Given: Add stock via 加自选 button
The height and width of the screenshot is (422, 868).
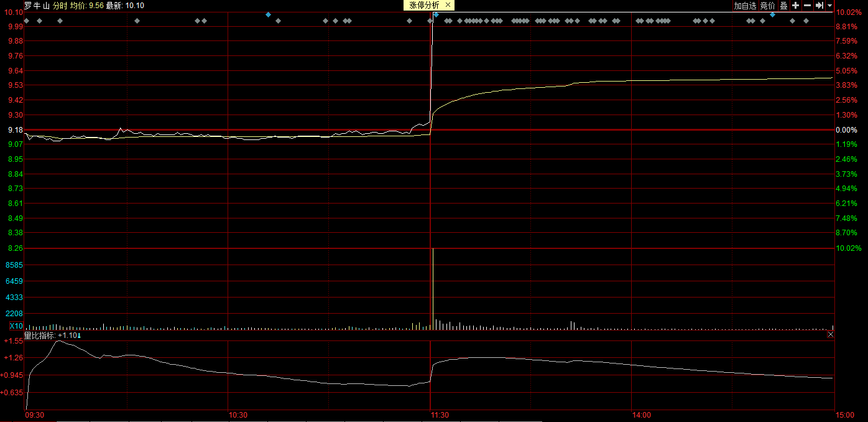Looking at the screenshot, I should (745, 6).
